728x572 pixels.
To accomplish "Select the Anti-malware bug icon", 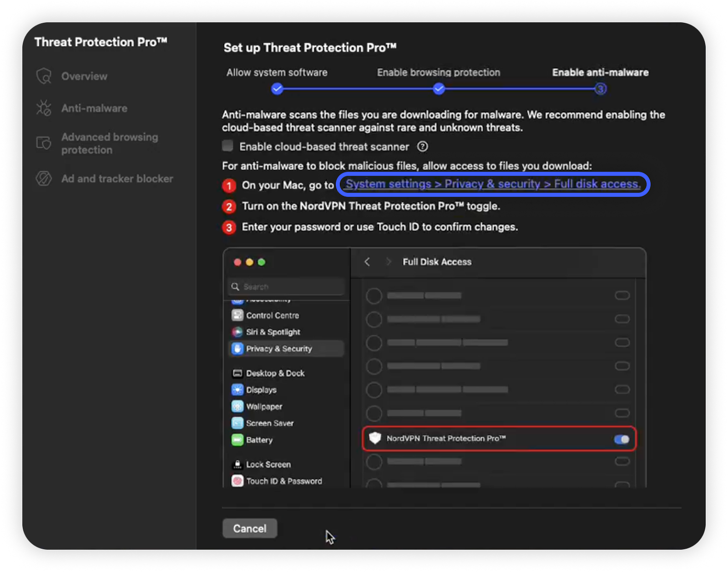I will coord(44,108).
